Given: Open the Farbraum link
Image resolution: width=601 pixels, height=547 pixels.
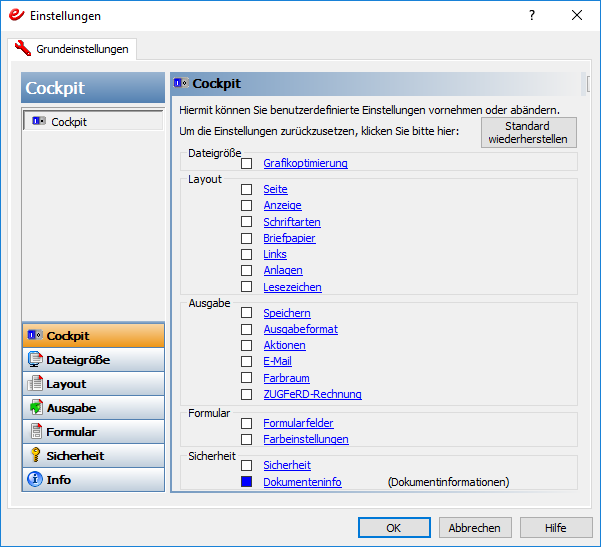Looking at the screenshot, I should (x=286, y=378).
